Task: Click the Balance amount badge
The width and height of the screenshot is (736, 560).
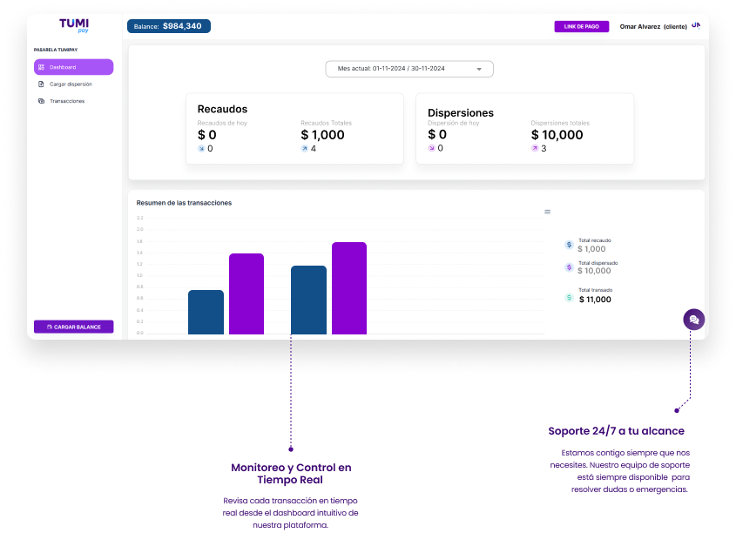Action: pos(169,26)
